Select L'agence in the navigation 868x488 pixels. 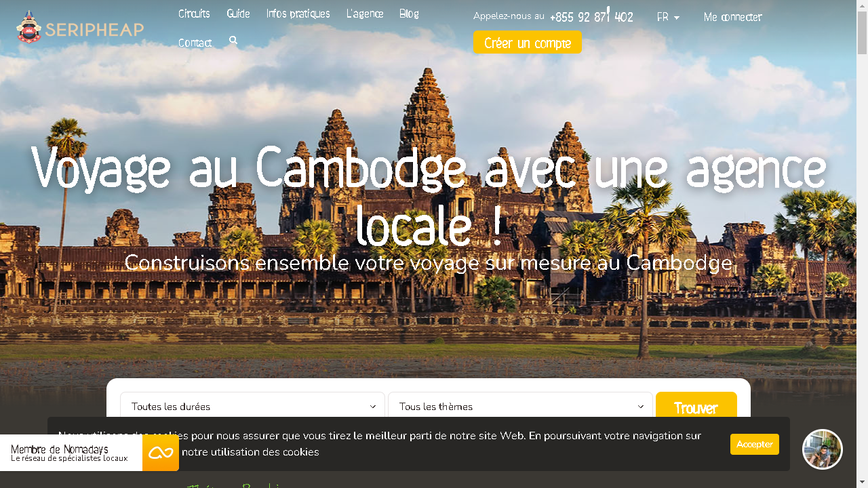coord(365,13)
